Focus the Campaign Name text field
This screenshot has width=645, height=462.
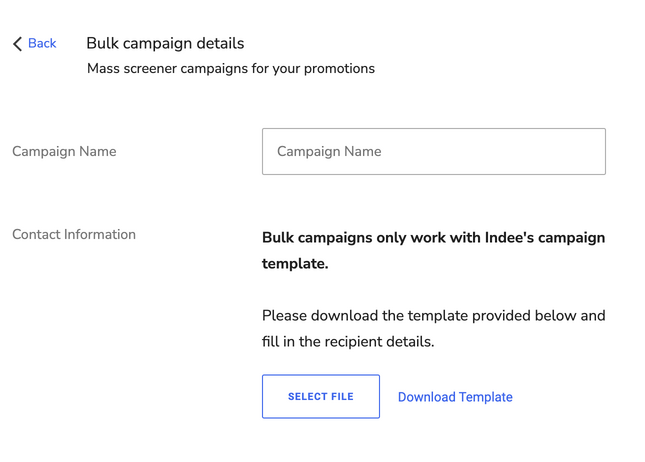coord(433,152)
